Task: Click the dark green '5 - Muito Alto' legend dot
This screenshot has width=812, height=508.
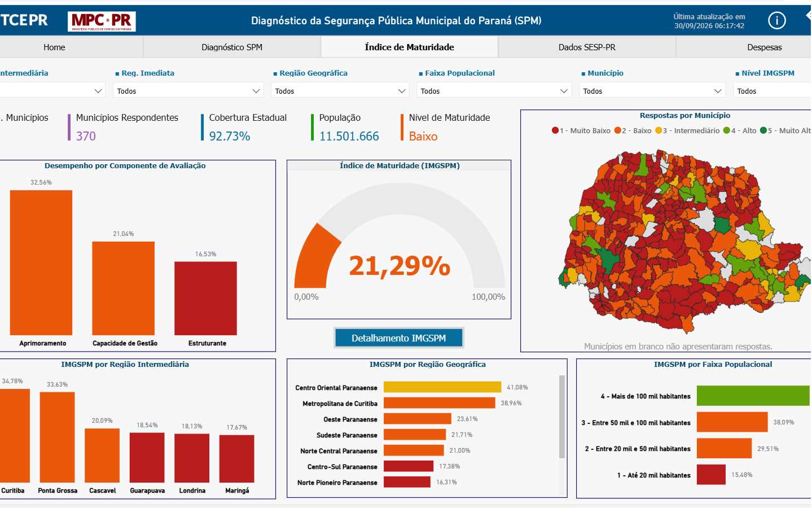Action: pyautogui.click(x=763, y=130)
